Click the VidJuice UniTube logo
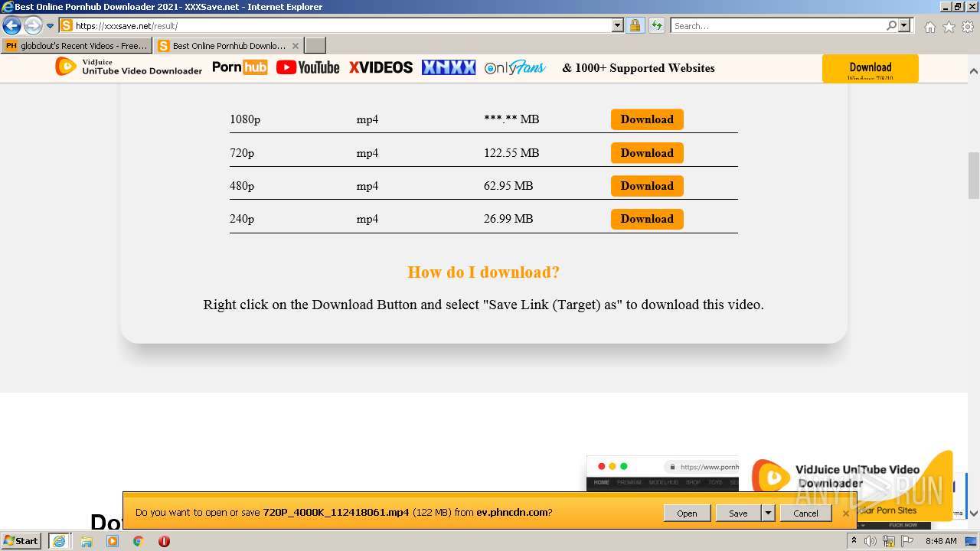Image resolution: width=980 pixels, height=551 pixels. click(x=129, y=67)
